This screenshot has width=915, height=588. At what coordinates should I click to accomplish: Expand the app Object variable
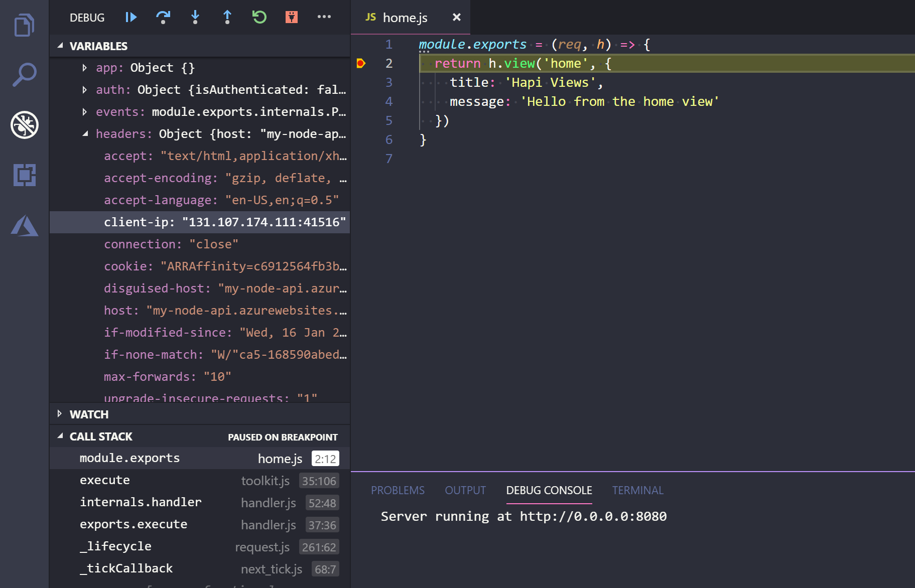84,67
